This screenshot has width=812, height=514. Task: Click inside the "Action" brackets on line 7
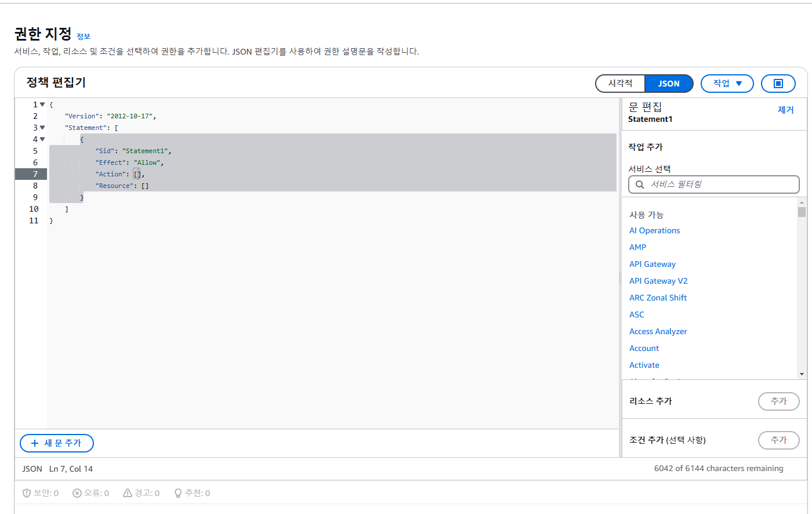(137, 174)
